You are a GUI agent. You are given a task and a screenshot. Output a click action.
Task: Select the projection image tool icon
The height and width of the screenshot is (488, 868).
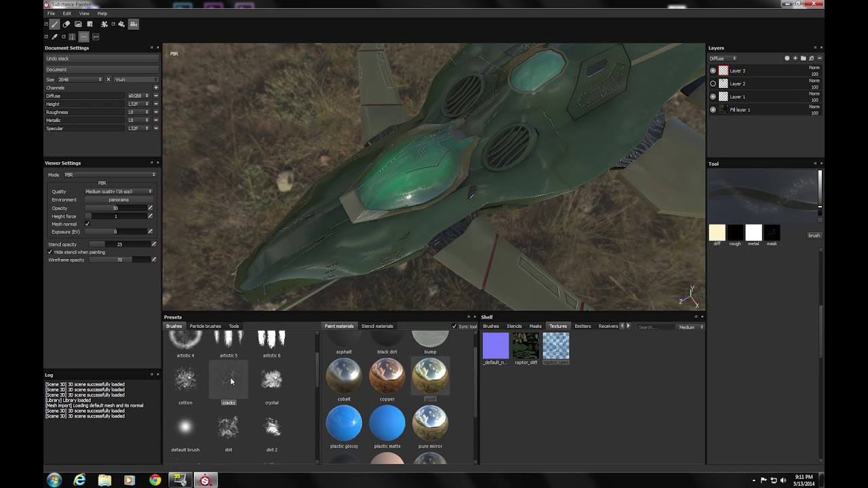coord(78,24)
